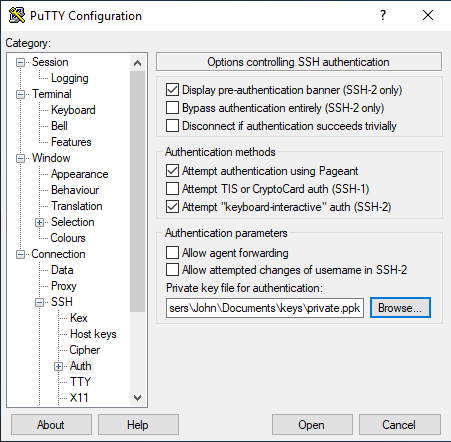Select Host keys in Category tree
The image size is (451, 442).
point(93,334)
